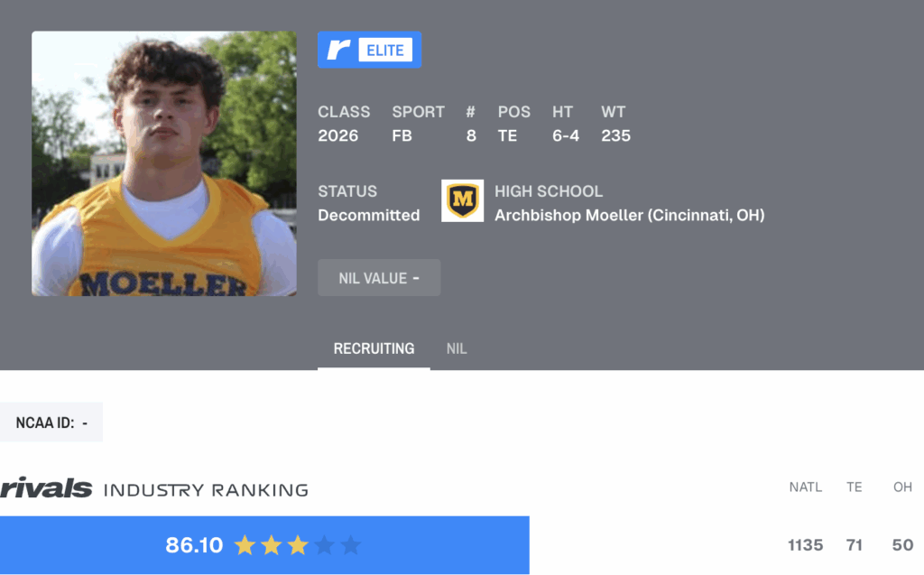Click the TE position rank 71
The height and width of the screenshot is (575, 924).
pos(855,545)
